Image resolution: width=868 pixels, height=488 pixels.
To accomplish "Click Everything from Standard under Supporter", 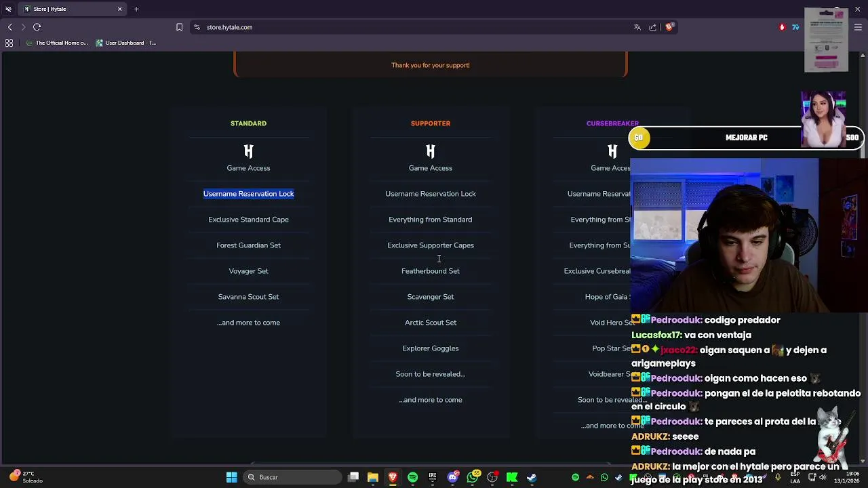I will point(431,220).
